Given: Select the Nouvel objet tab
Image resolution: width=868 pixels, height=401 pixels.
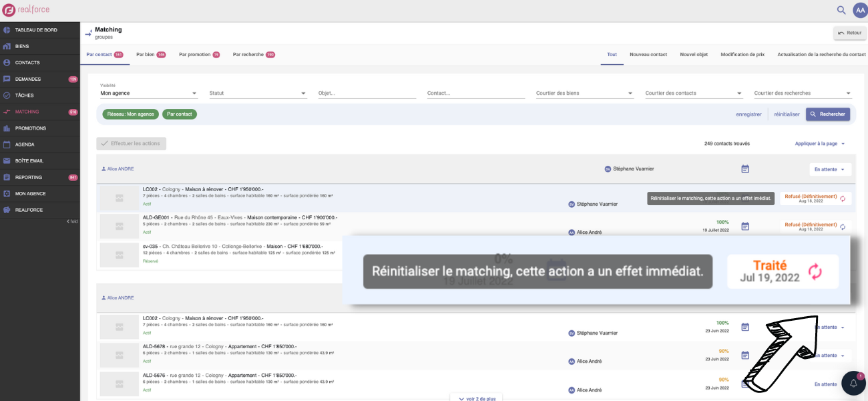Looking at the screenshot, I should (694, 55).
